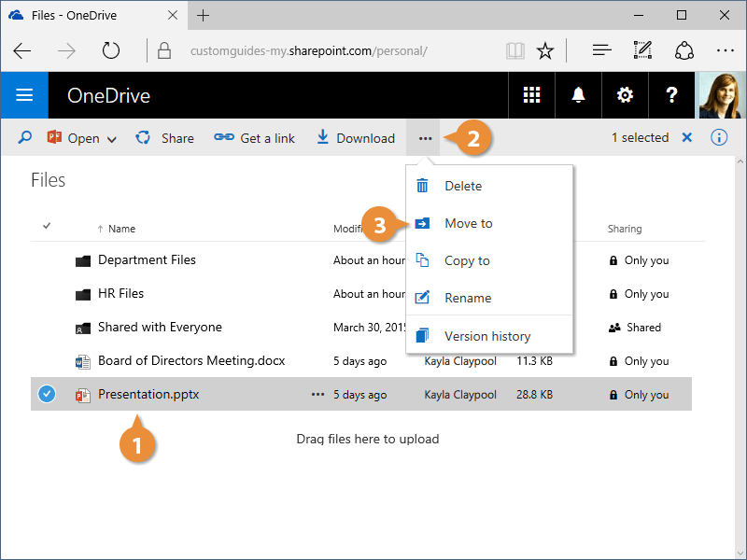747x560 pixels.
Task: Open the settings gear icon
Action: (x=625, y=95)
